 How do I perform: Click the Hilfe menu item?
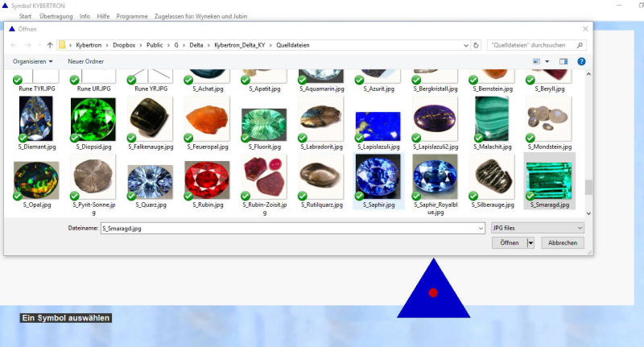click(104, 16)
